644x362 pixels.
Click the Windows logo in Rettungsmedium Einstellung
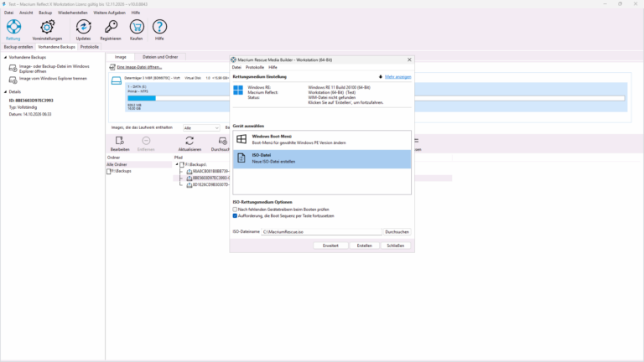tap(238, 90)
